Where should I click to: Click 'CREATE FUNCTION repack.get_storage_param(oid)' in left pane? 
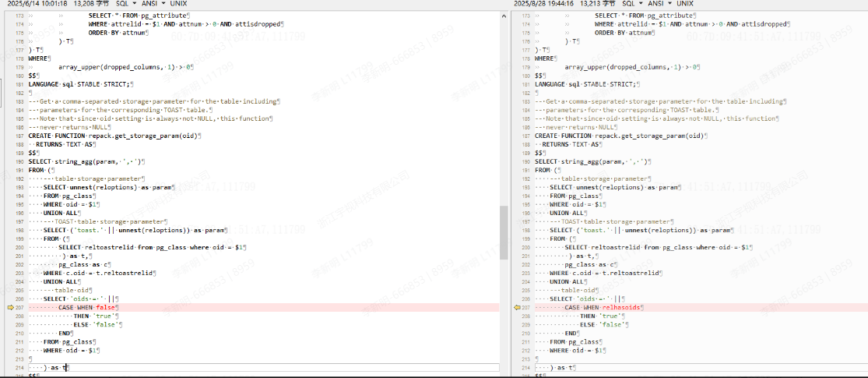coord(112,136)
